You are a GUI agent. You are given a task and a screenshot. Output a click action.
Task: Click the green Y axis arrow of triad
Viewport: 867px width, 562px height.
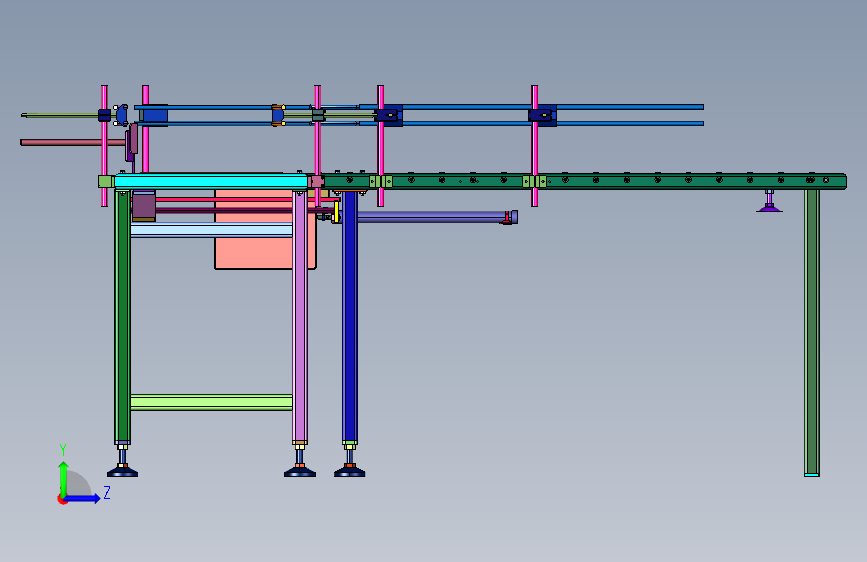click(64, 478)
